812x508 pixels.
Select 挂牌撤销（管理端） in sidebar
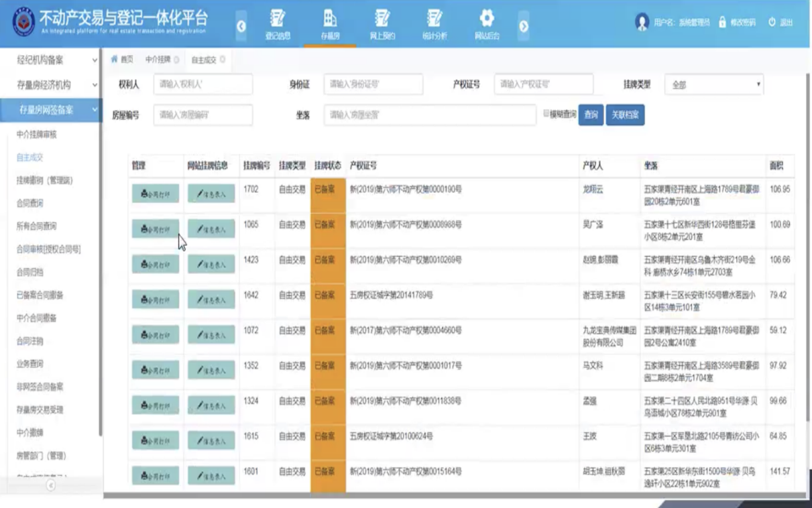(44, 180)
